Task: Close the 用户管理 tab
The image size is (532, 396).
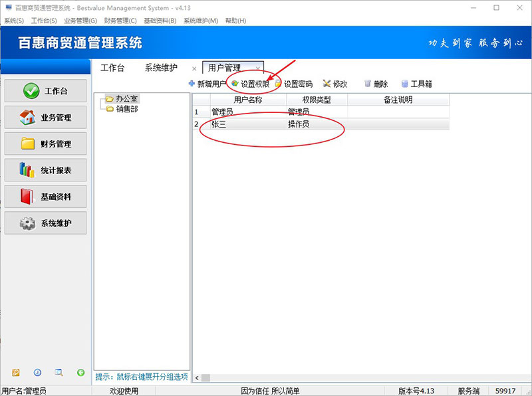Action: (x=258, y=68)
